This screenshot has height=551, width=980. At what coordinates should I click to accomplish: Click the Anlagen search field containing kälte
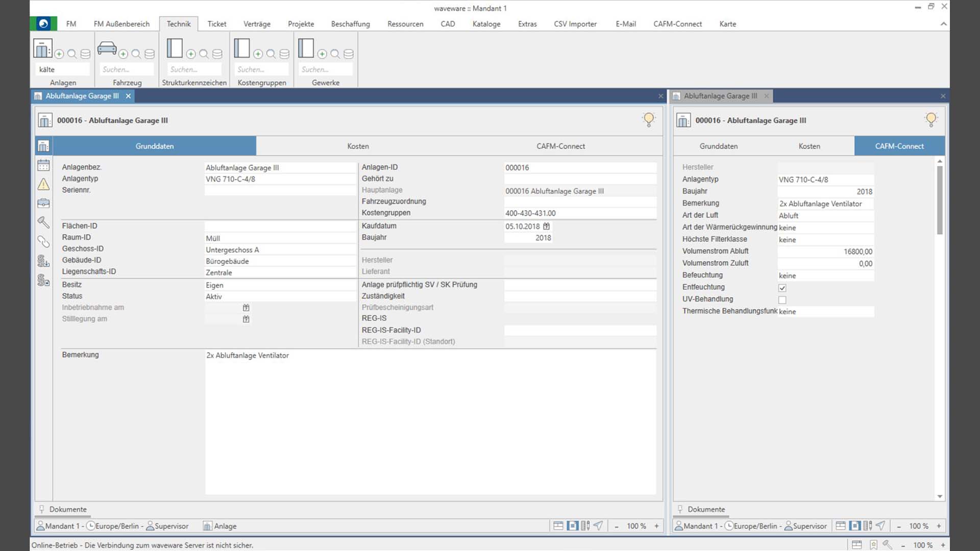63,69
